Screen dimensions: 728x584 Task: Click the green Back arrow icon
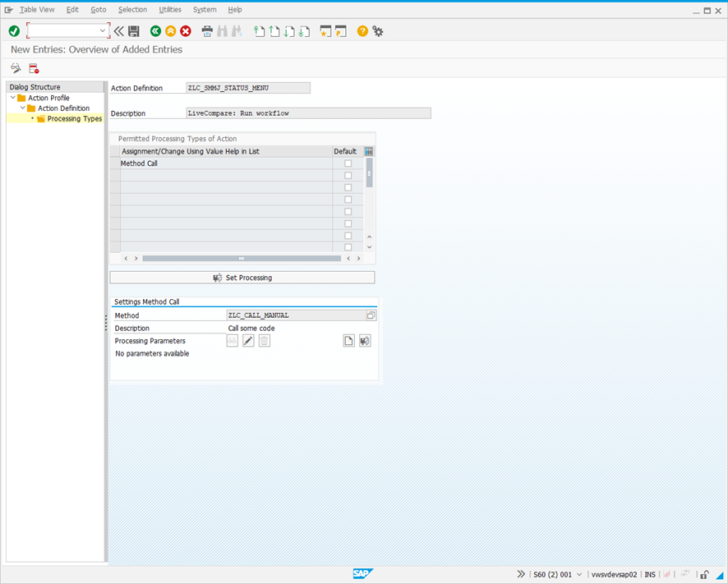[155, 31]
